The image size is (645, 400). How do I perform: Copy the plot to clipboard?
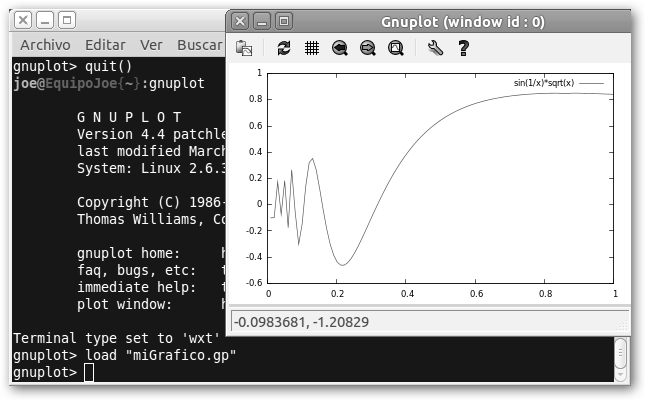(x=244, y=48)
